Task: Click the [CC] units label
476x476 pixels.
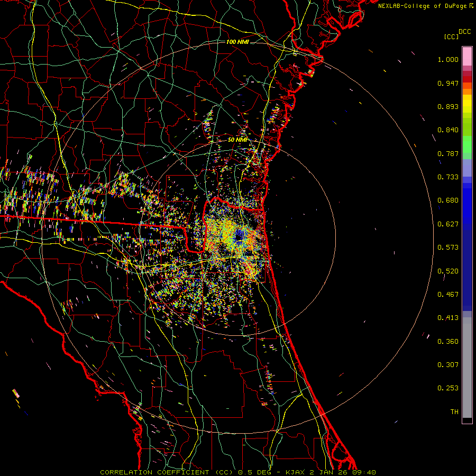Action: tap(451, 36)
